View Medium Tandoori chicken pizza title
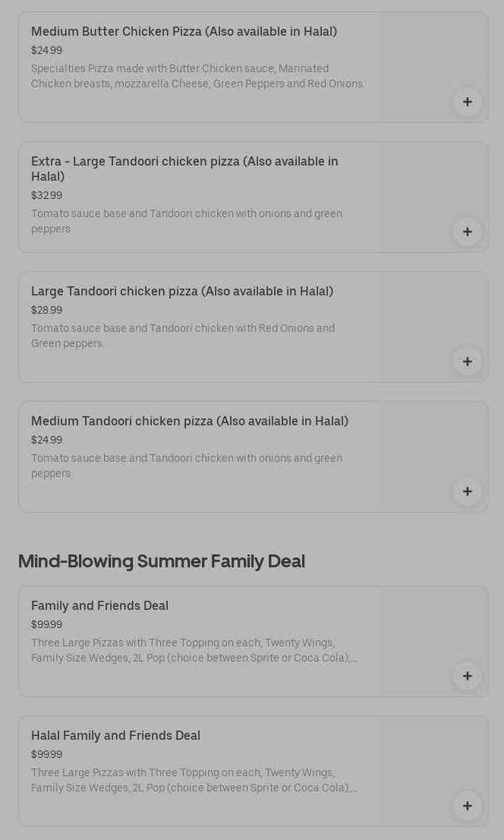Screen dimensions: 504x840 [190, 422]
